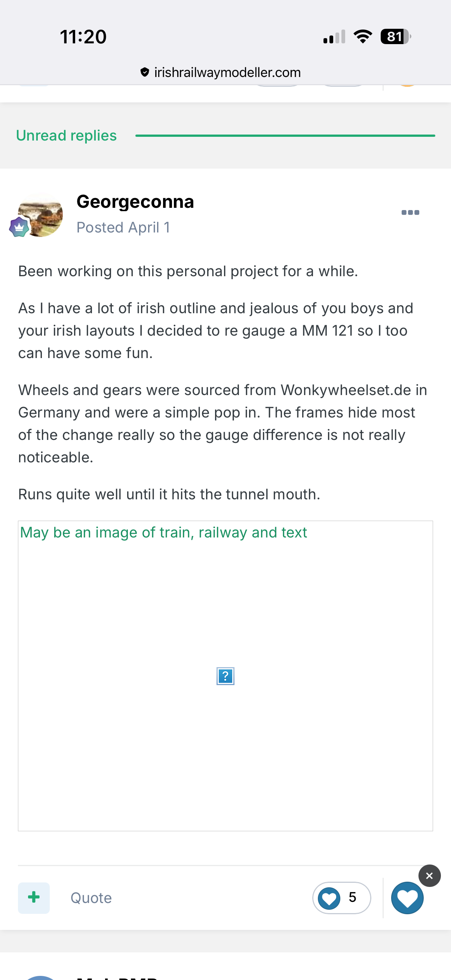451x980 pixels.
Task: Like the post with large heart button
Action: [x=407, y=898]
